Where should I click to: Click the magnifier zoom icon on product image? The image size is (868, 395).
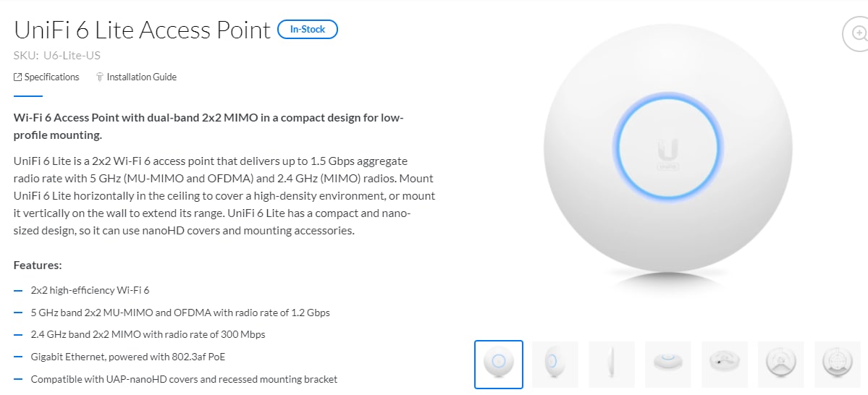tap(857, 33)
